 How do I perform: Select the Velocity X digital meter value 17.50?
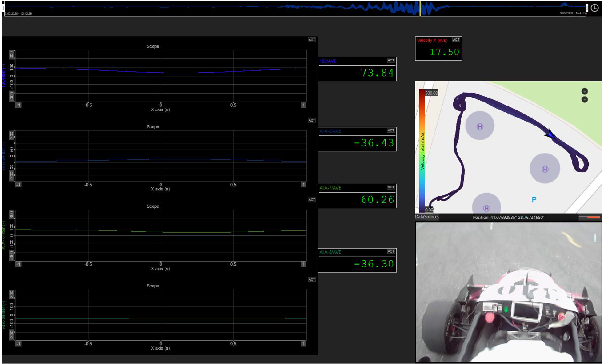(x=444, y=52)
